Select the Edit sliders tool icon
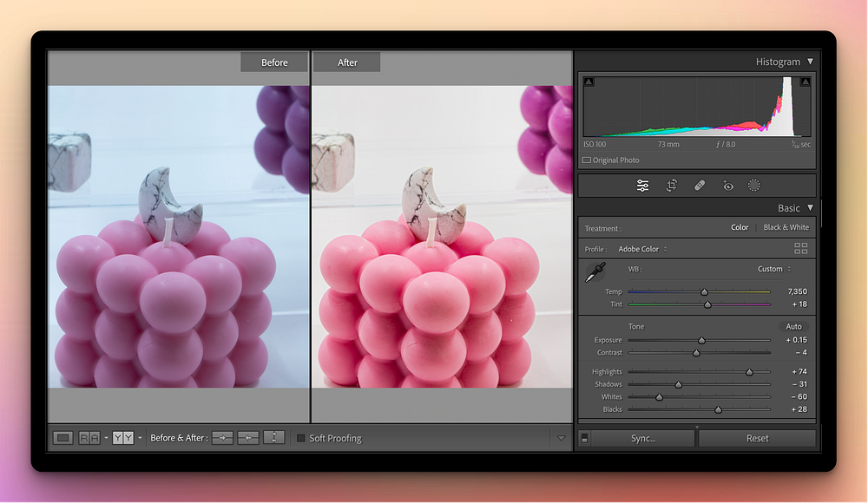The height and width of the screenshot is (503, 868). point(642,186)
